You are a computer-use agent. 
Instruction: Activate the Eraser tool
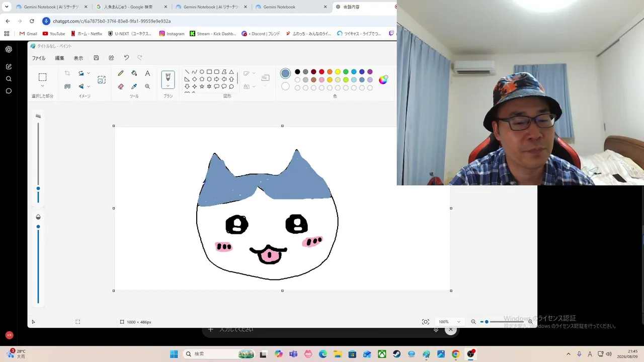pyautogui.click(x=121, y=86)
